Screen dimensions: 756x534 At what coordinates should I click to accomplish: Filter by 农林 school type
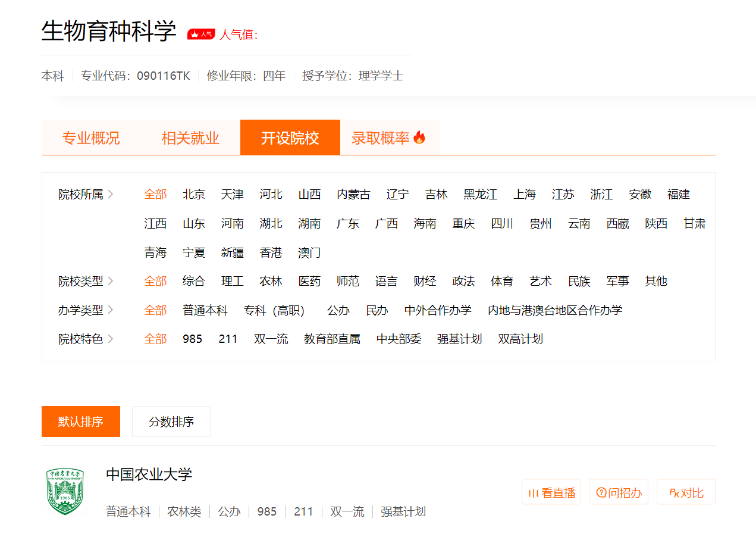click(x=271, y=281)
